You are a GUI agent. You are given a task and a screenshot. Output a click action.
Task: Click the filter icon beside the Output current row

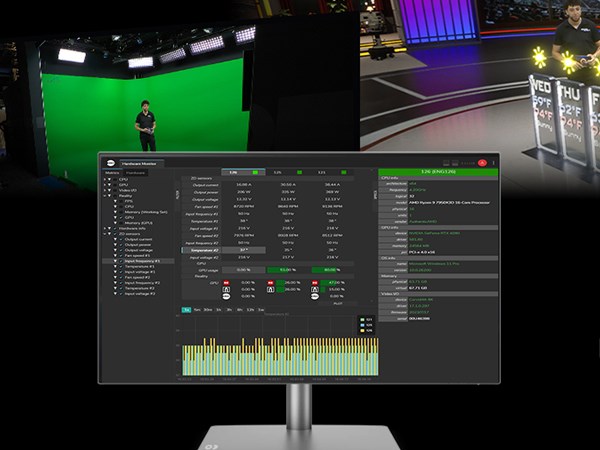[x=177, y=194]
